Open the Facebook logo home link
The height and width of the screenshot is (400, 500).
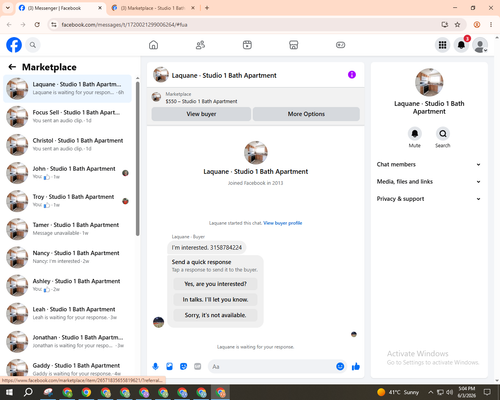(x=14, y=45)
